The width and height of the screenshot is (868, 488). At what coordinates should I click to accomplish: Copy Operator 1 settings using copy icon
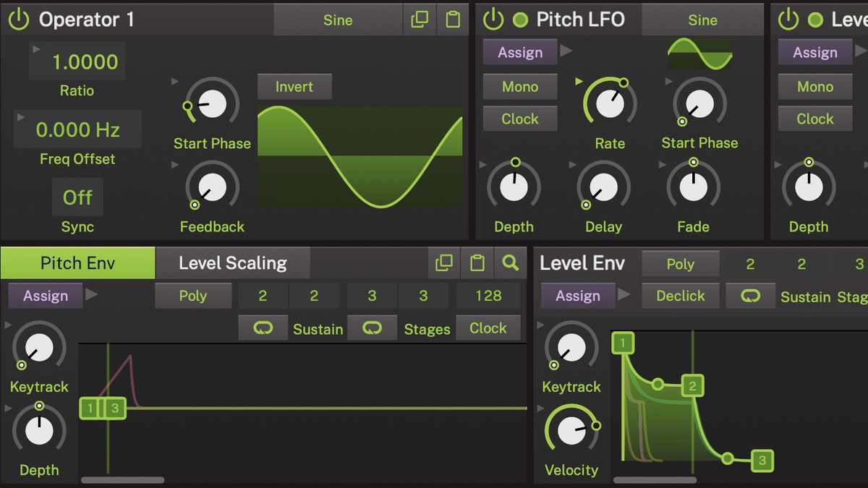pyautogui.click(x=420, y=20)
